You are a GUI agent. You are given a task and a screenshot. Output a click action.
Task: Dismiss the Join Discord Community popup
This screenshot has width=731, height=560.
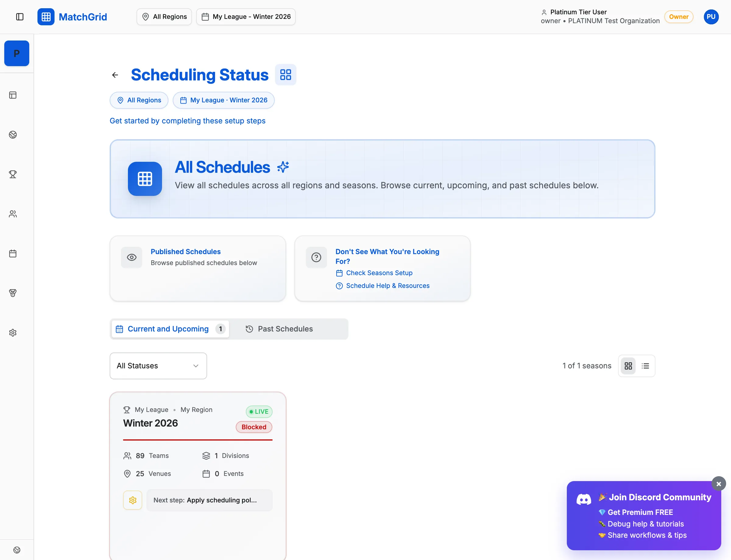[x=718, y=484]
